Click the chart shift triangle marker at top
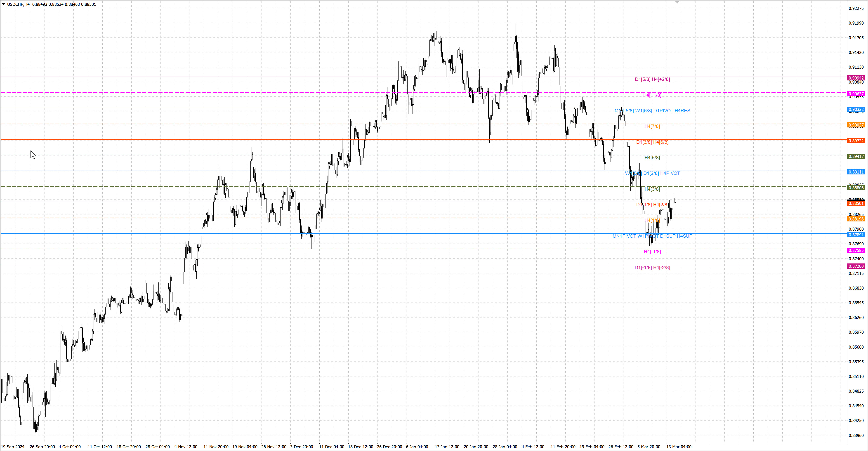Image resolution: width=868 pixels, height=451 pixels. click(x=677, y=2)
